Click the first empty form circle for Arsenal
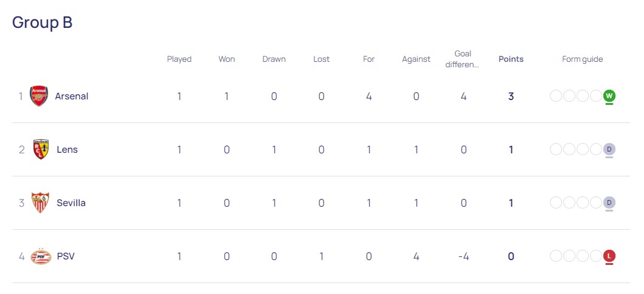The width and height of the screenshot is (644, 294). tap(556, 96)
